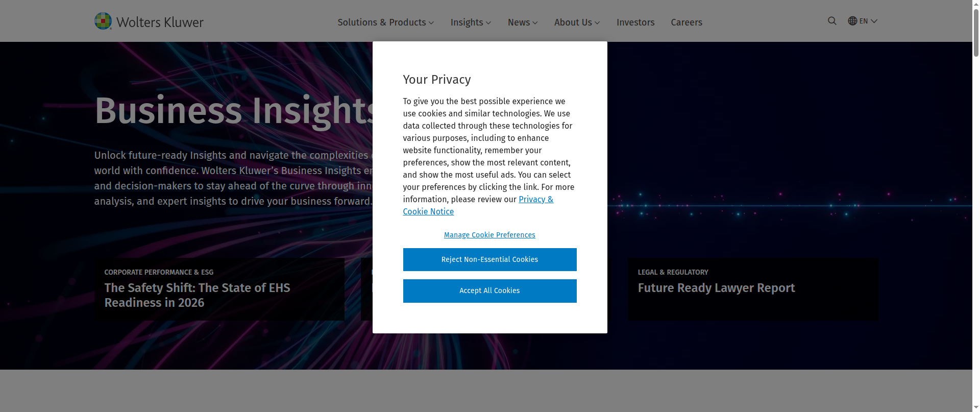Open the Future Ready Lawyer Report card
980x412 pixels.
pos(753,289)
